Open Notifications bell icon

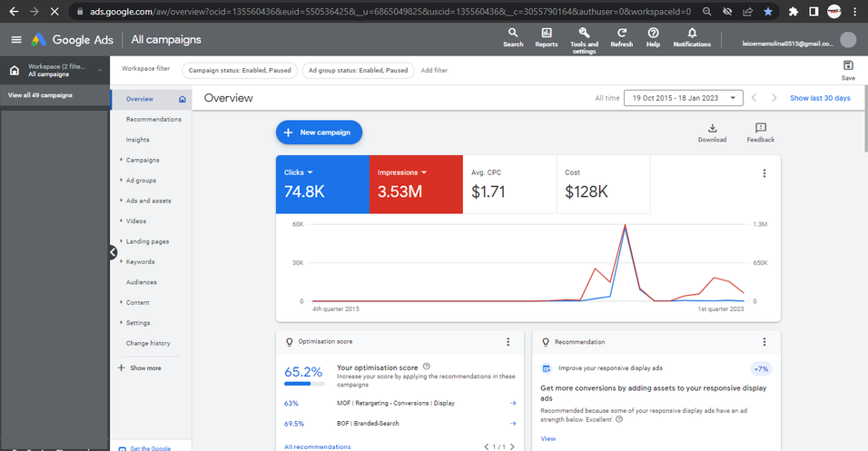(692, 36)
